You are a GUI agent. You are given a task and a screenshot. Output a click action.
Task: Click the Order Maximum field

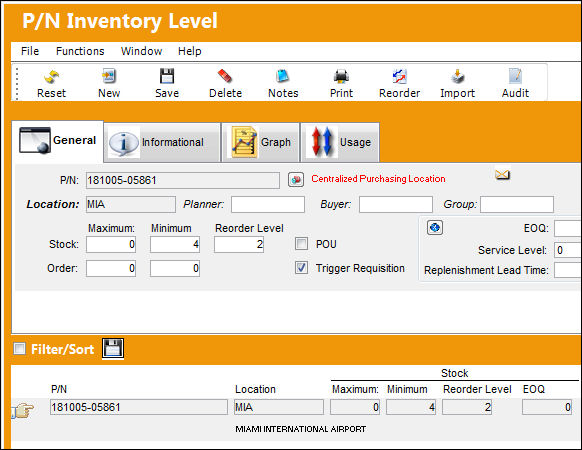111,268
